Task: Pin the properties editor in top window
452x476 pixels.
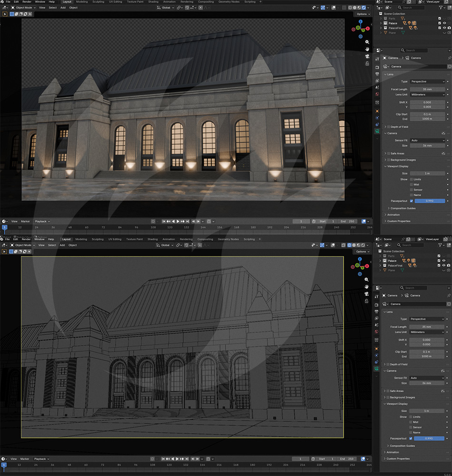Action: coord(449,58)
